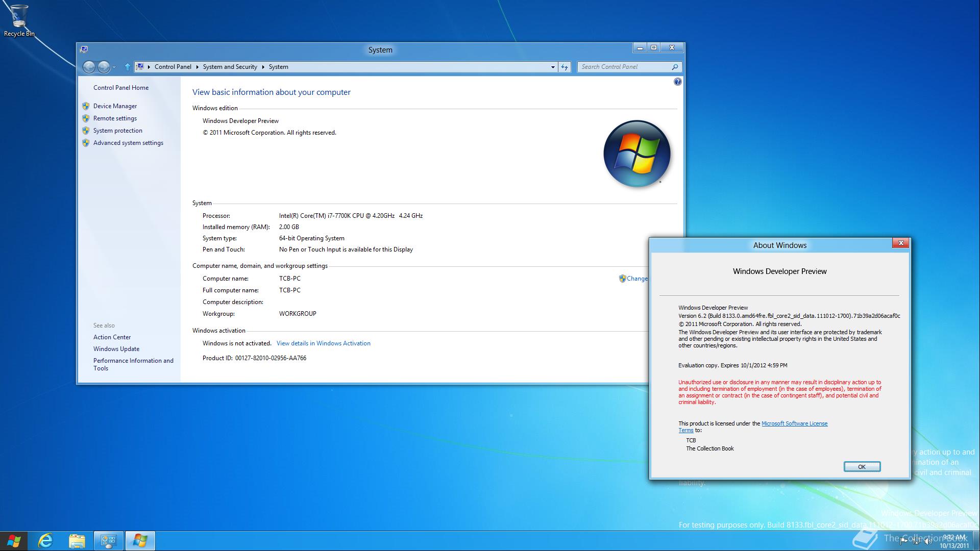Maximize the System window
The width and height of the screenshot is (980, 551).
654,47
